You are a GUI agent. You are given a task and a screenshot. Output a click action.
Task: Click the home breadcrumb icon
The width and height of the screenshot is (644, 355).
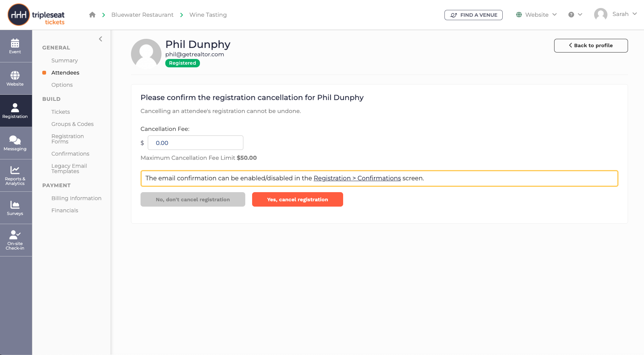click(92, 14)
